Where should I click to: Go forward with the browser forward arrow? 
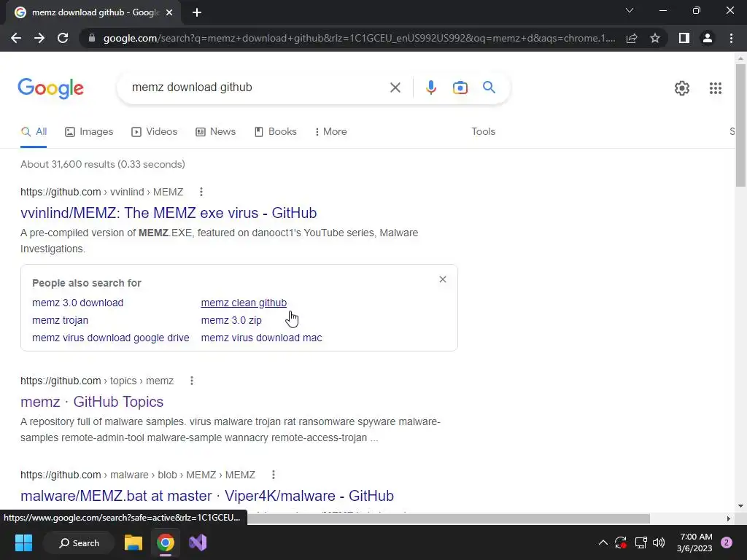point(39,38)
